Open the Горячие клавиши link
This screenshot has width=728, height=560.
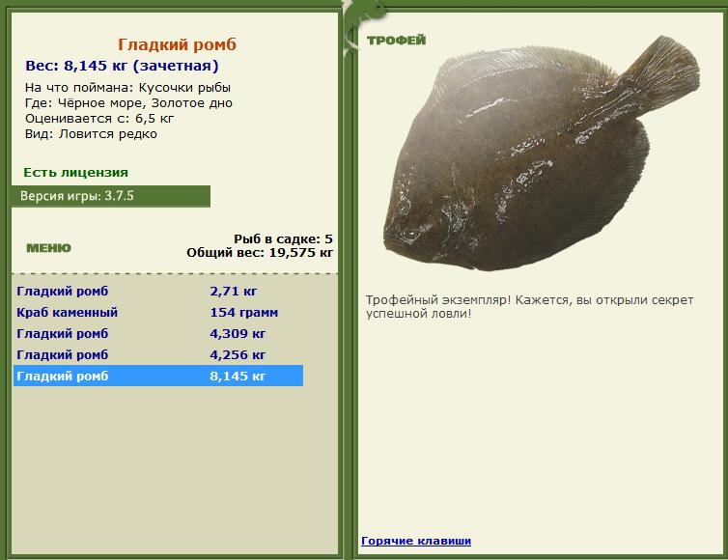pyautogui.click(x=416, y=541)
